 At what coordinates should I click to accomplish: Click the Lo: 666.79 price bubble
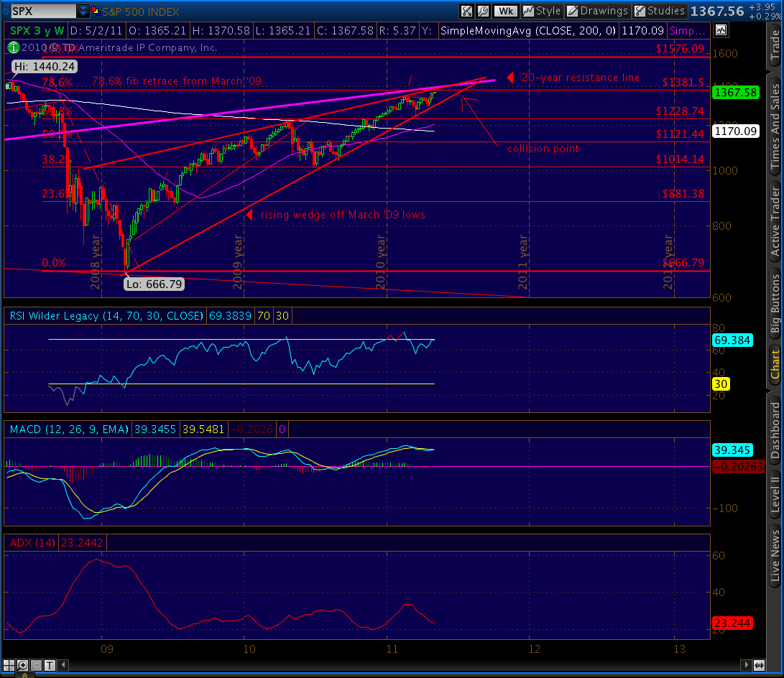tap(155, 284)
